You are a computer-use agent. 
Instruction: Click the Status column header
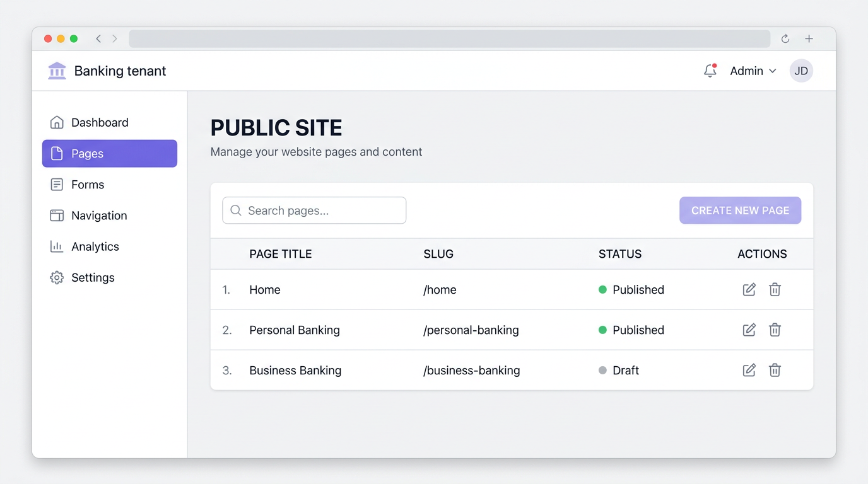[x=620, y=254]
